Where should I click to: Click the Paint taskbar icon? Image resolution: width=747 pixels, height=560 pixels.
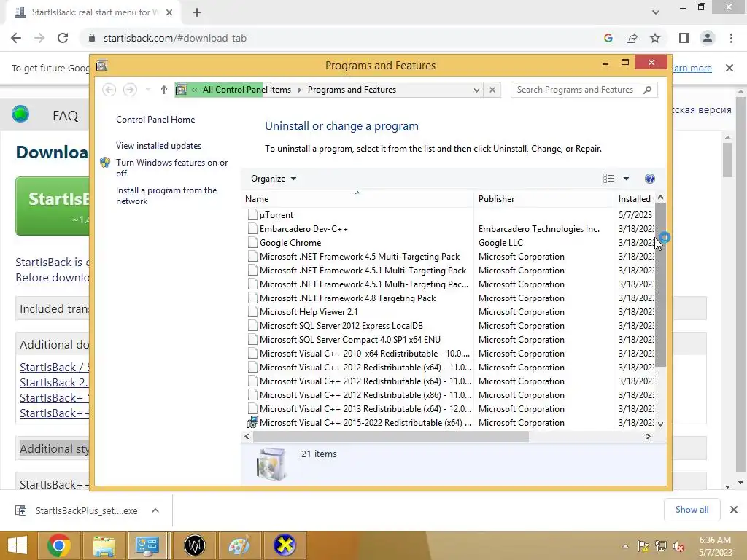point(239,545)
